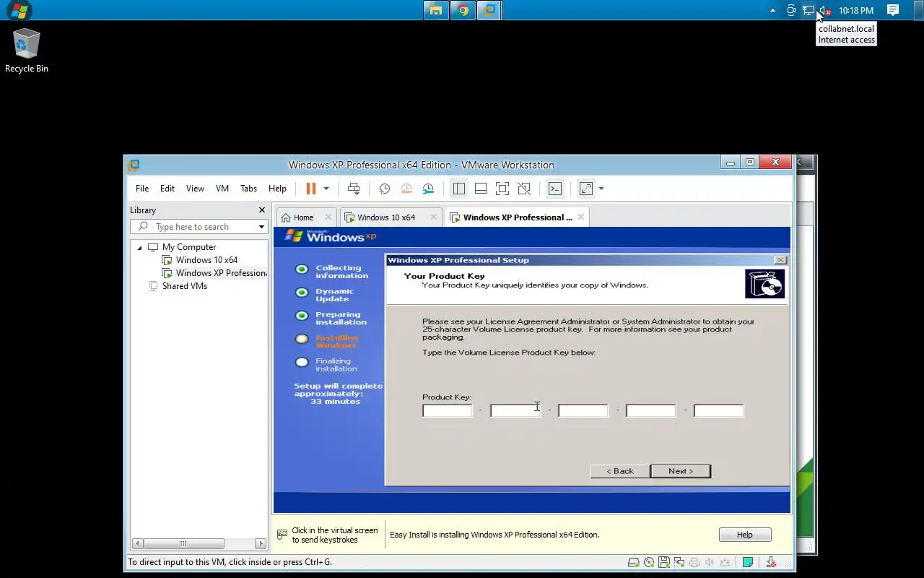This screenshot has height=578, width=924.
Task: Enter full screen mode from the toolbar
Action: click(x=502, y=189)
